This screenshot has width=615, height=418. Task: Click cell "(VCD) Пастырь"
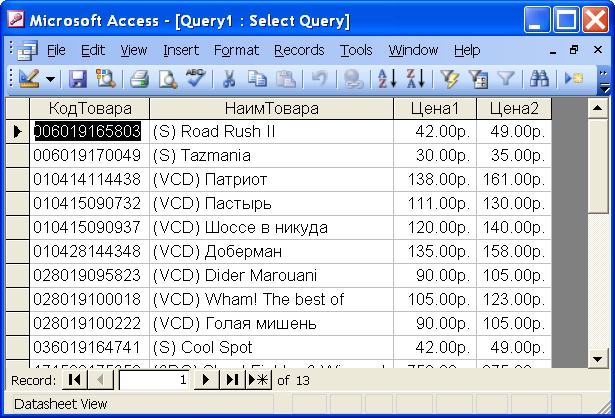(271, 204)
